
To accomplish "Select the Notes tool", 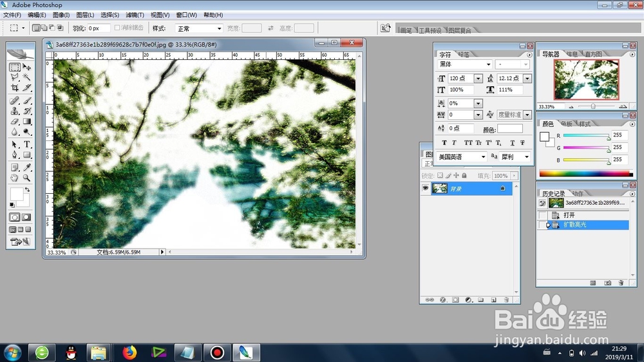I will pyautogui.click(x=15, y=167).
